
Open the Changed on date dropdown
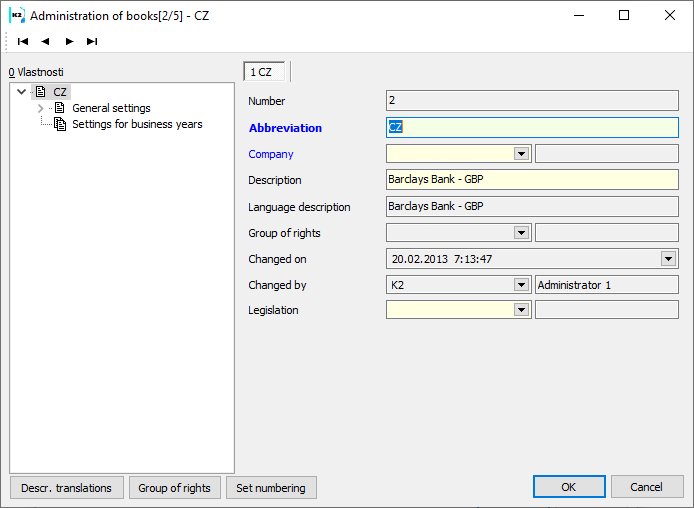tap(669, 259)
